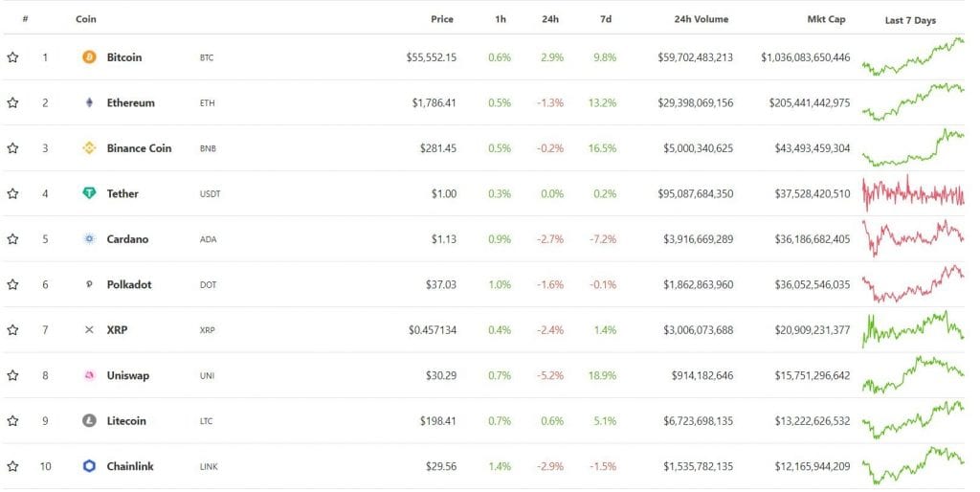Open the Bitcoin 7-day sparkline chart
This screenshot has height=492, width=980.
pos(913,56)
